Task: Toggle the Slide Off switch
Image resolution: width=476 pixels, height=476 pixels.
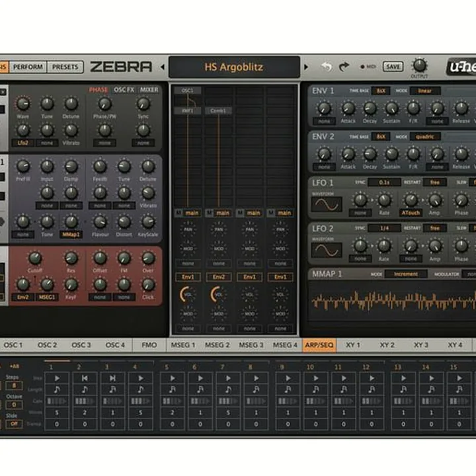Action: [14, 424]
